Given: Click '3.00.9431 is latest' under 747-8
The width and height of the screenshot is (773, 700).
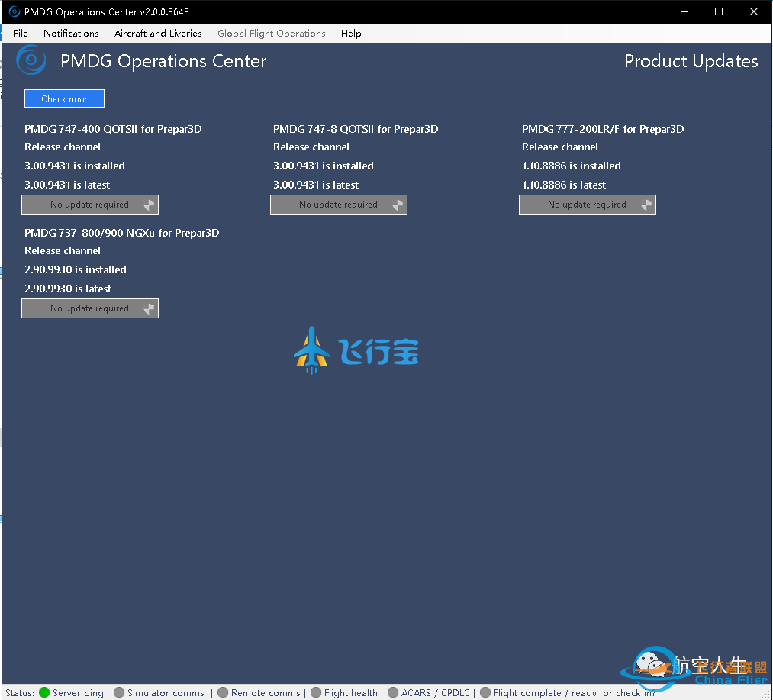Looking at the screenshot, I should pos(316,185).
